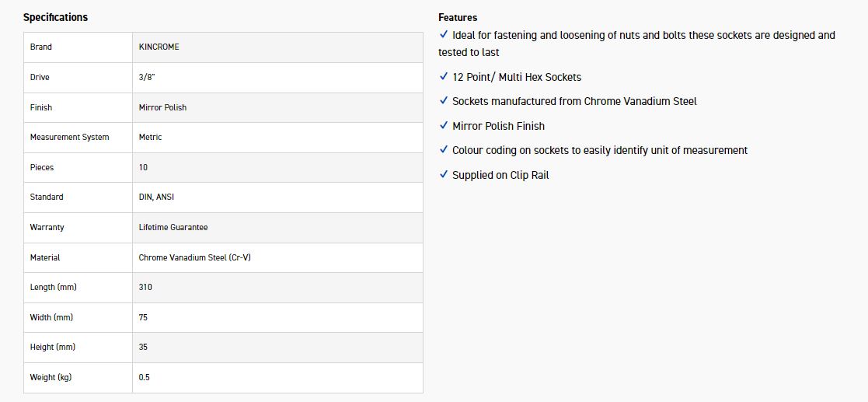
Task: Click 'Chrome Vanadium Steel (Cr-V)' material value
Action: 194,257
